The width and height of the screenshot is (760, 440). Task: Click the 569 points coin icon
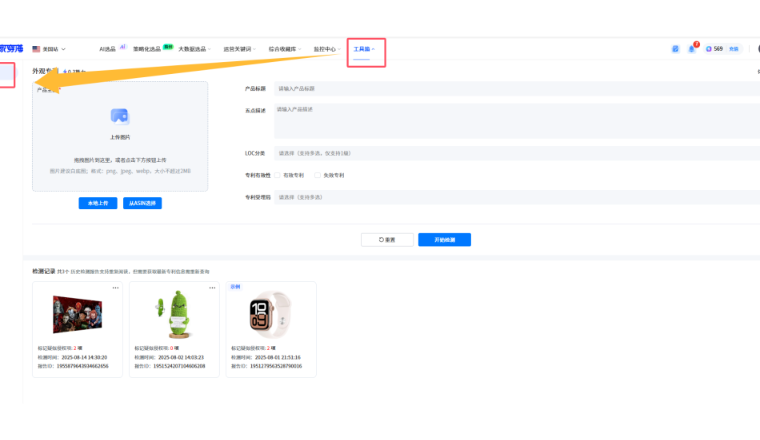click(709, 49)
